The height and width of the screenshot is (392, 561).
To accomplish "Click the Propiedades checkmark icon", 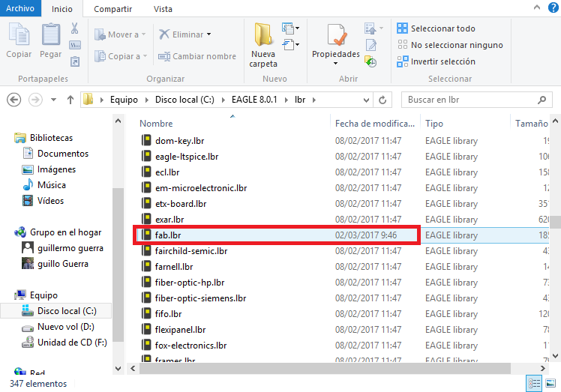I will coord(336,35).
